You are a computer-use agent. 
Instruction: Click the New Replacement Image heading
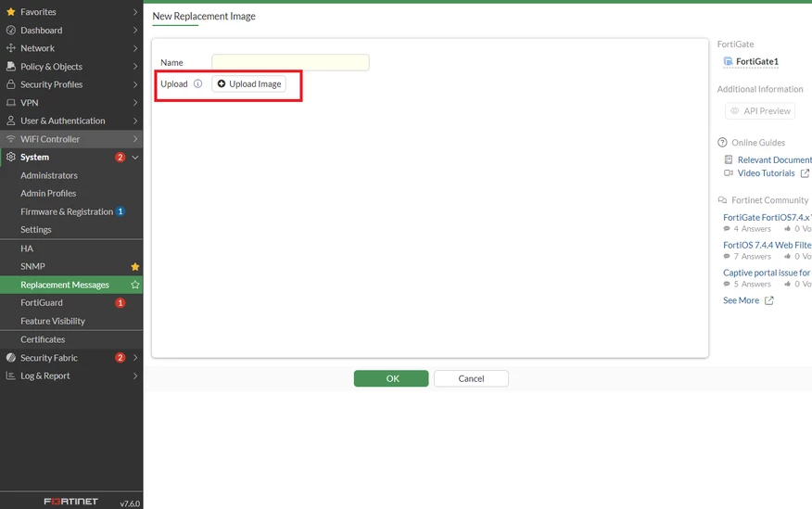204,16
